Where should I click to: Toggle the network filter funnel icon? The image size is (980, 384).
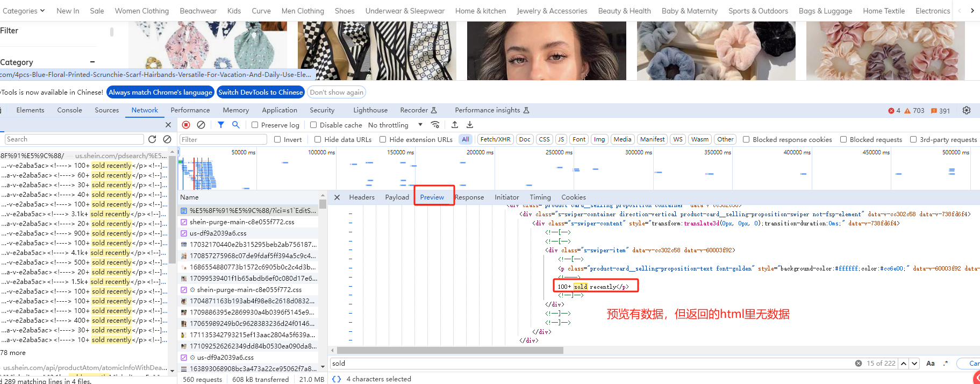click(221, 125)
